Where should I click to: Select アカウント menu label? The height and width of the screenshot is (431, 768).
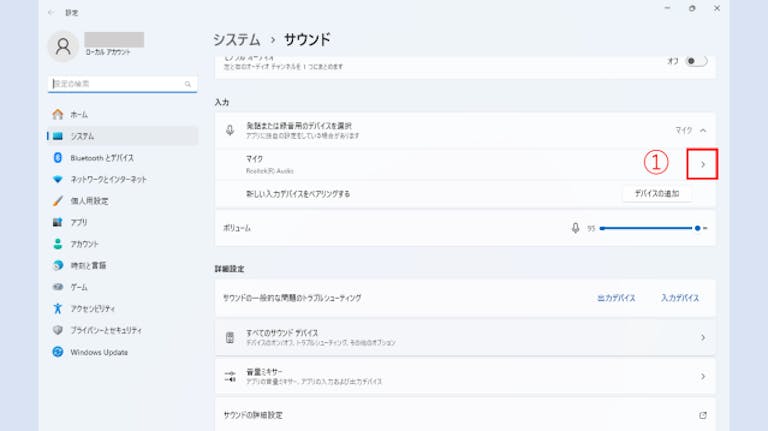point(84,244)
